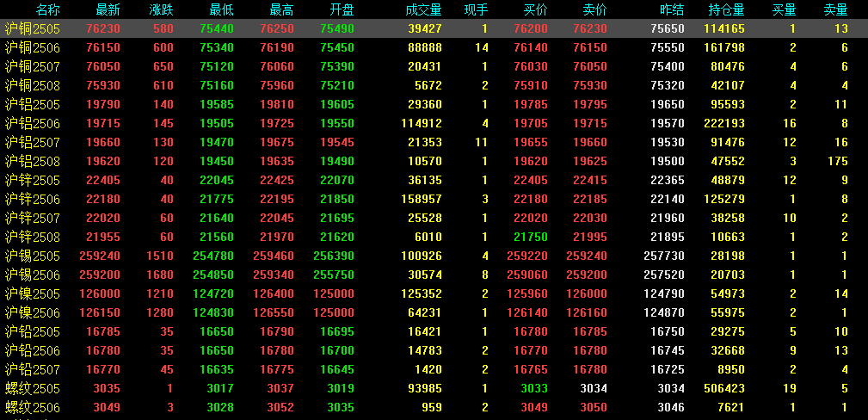
Task: Click the 最低 column header
Action: coord(222,9)
